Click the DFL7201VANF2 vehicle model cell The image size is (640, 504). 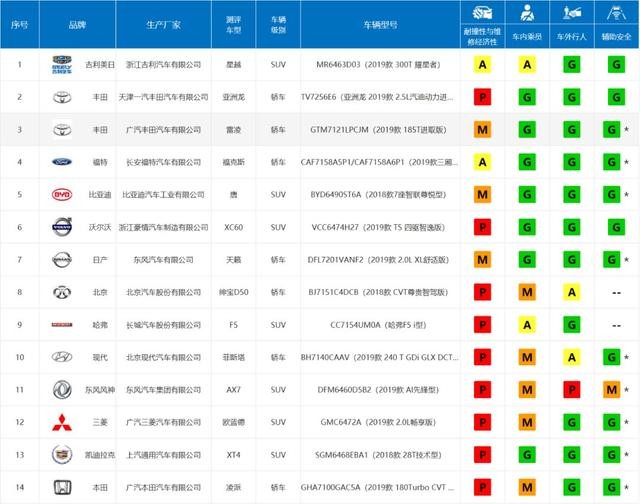click(x=378, y=260)
